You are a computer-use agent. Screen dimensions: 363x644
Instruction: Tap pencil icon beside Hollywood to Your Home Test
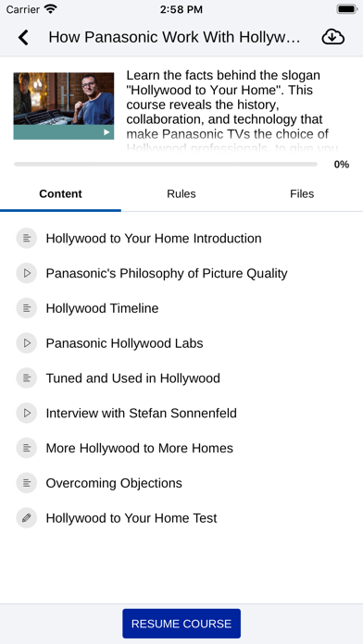pos(27,518)
